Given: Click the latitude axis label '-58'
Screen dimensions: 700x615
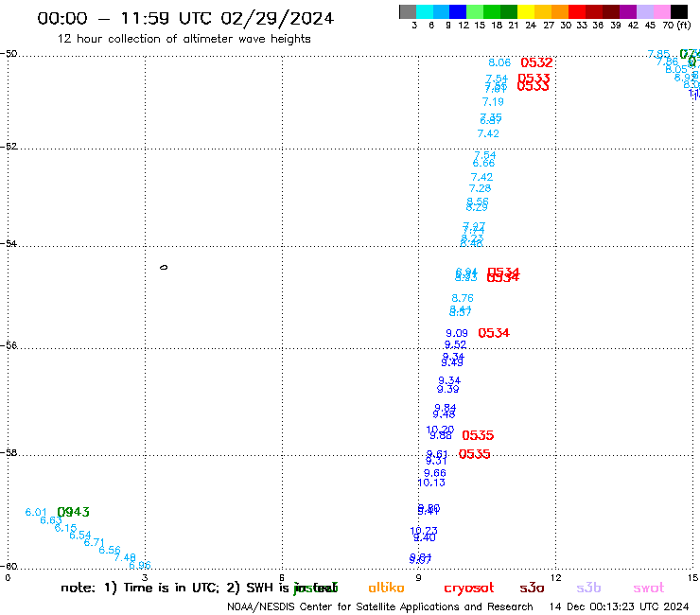Looking at the screenshot, I should pos(9,453).
